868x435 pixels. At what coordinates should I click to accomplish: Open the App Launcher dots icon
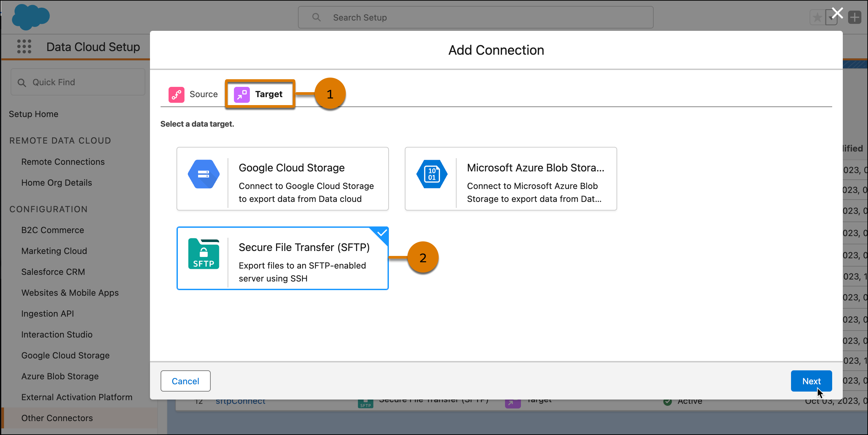point(24,46)
